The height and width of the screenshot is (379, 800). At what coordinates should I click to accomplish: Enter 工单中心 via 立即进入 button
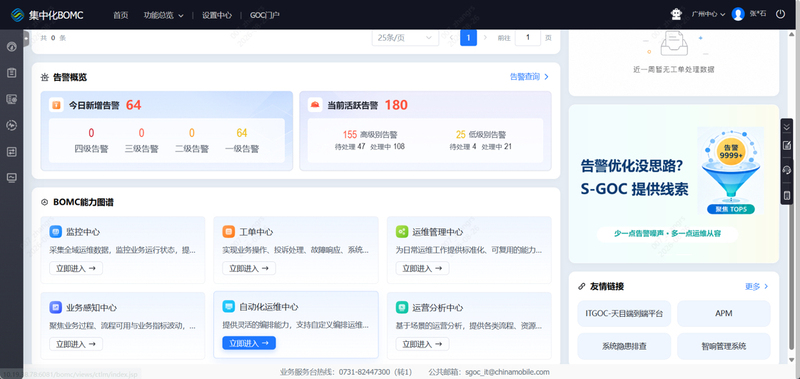tap(249, 268)
